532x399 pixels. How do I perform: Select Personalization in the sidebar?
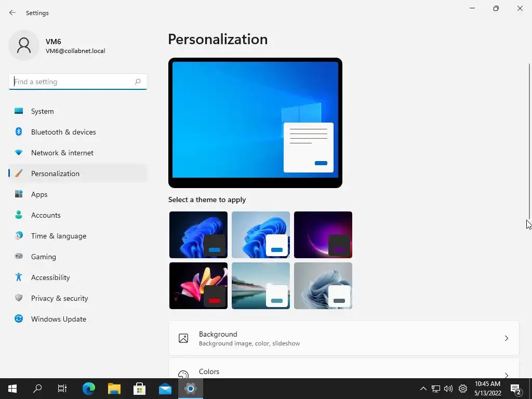78,174
